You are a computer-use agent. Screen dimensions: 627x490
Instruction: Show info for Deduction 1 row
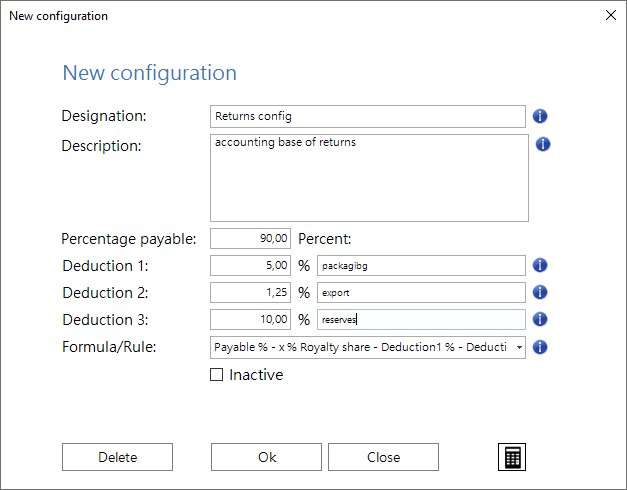coord(540,265)
